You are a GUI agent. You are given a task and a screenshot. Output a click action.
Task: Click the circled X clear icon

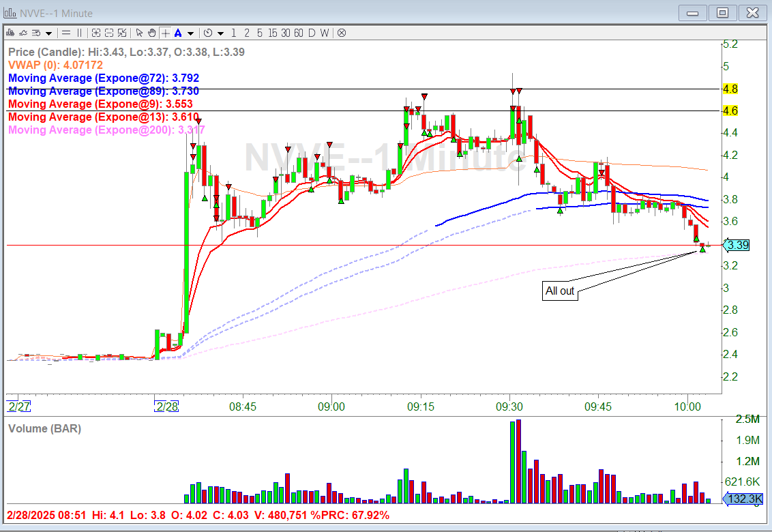click(x=342, y=33)
